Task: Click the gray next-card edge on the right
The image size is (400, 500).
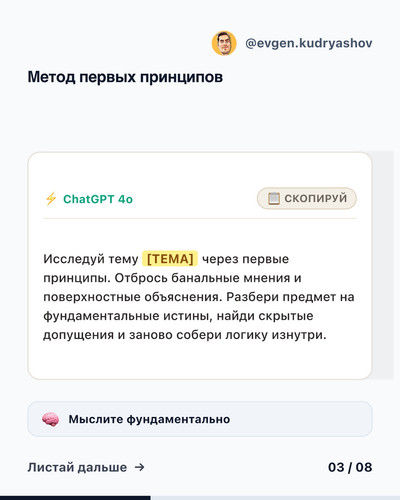Action: click(x=383, y=265)
